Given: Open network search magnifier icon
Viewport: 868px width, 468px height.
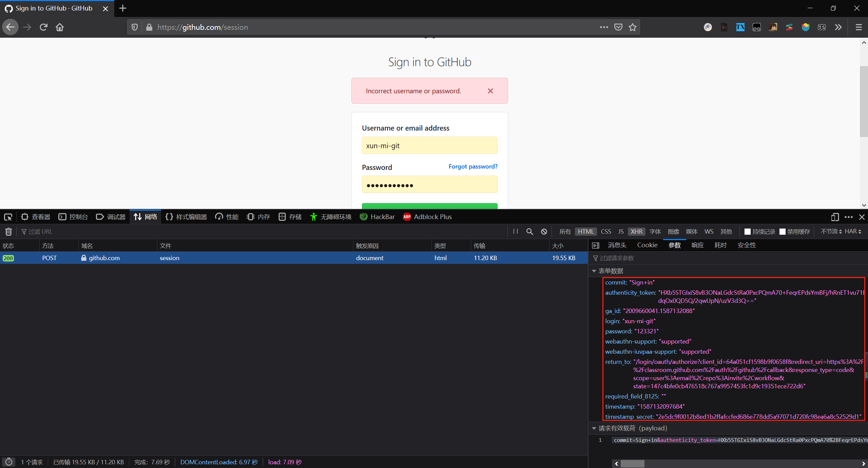Looking at the screenshot, I should click(529, 232).
